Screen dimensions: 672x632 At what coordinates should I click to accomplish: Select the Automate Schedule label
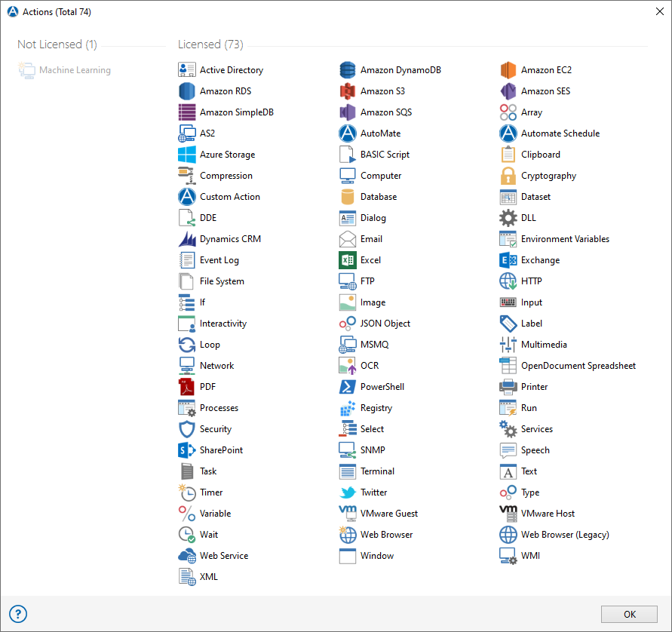[x=560, y=133]
